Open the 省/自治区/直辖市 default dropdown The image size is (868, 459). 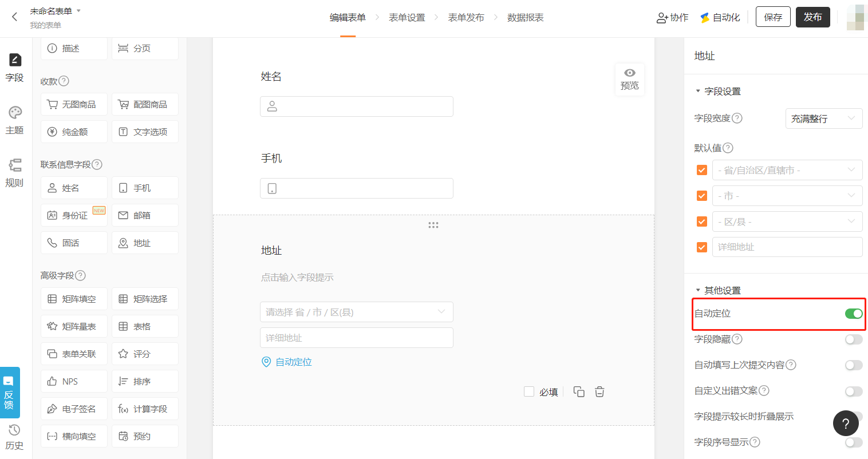tap(787, 170)
